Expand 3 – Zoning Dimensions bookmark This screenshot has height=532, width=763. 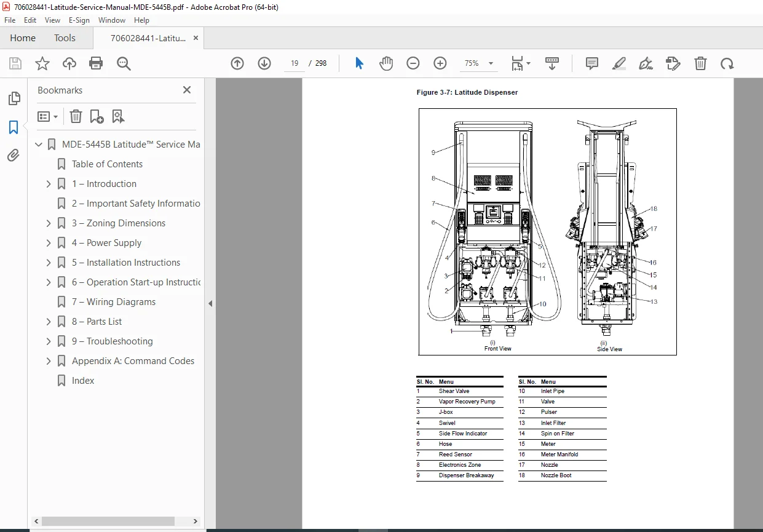point(49,223)
